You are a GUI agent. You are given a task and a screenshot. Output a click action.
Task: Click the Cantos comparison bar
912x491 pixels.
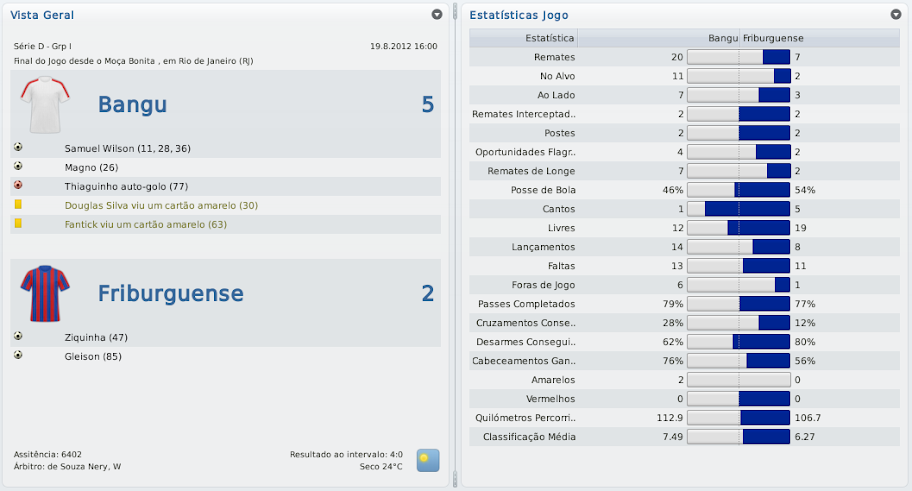pyautogui.click(x=739, y=209)
